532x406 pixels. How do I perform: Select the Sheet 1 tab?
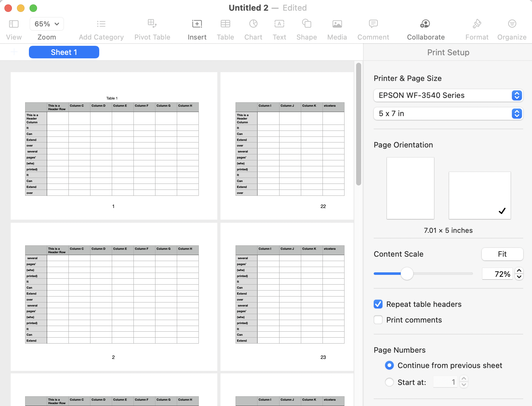click(64, 52)
